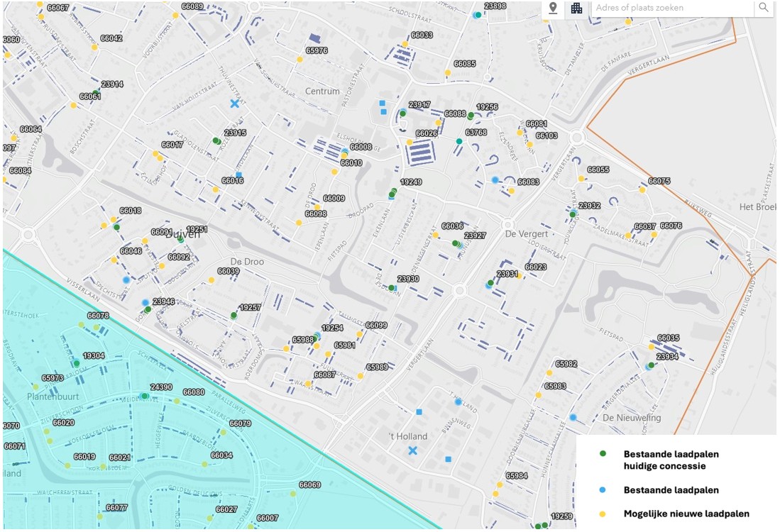Click green marker 19304 in Plantenbuurt
The height and width of the screenshot is (532, 780).
[77, 364]
